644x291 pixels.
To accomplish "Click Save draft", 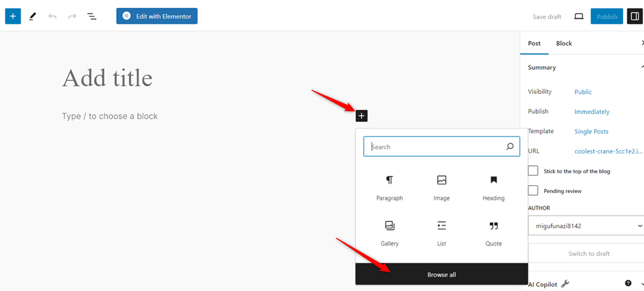I will (x=547, y=17).
